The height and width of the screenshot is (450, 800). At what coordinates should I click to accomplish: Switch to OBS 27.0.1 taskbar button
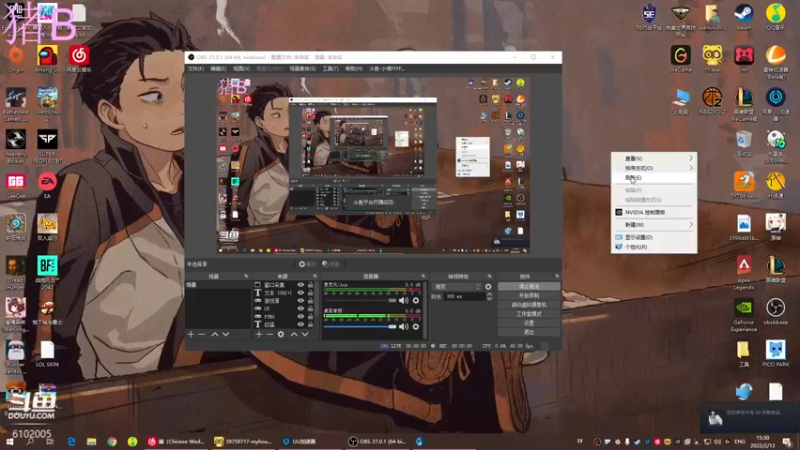point(377,441)
